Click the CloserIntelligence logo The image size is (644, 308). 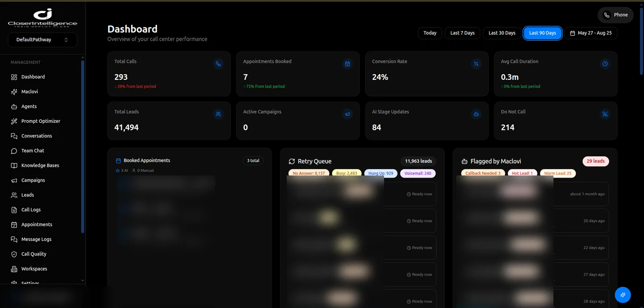click(43, 17)
